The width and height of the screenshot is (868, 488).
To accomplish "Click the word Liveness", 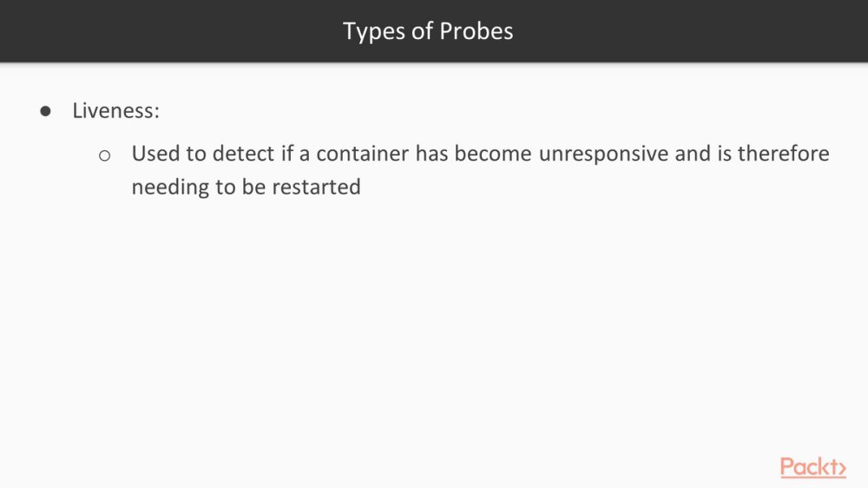I will click(x=114, y=110).
